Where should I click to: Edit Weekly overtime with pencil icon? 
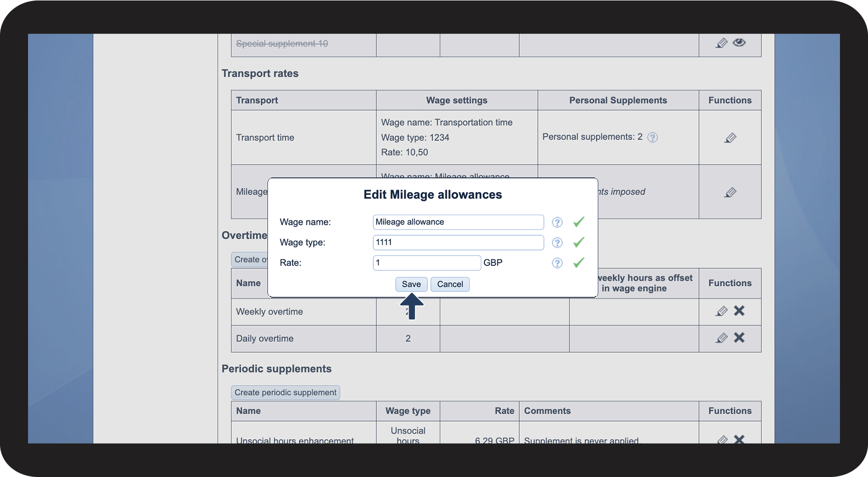(721, 311)
